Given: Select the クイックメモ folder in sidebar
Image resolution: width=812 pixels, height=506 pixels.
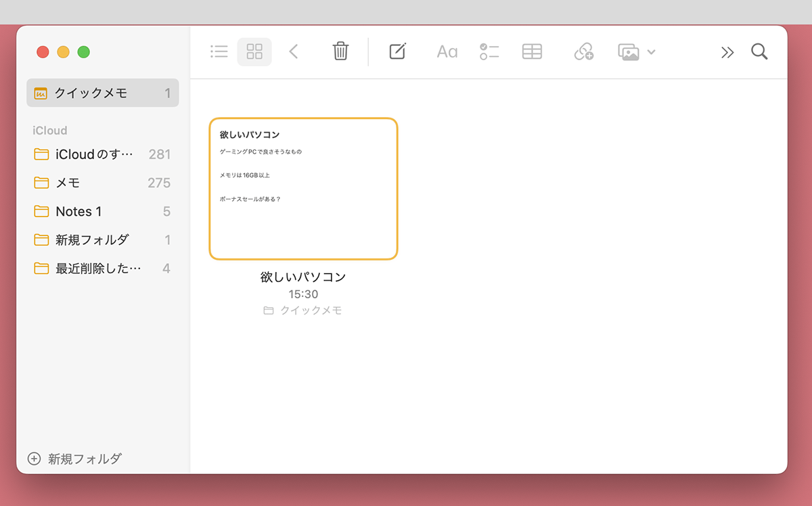Looking at the screenshot, I should pos(103,93).
